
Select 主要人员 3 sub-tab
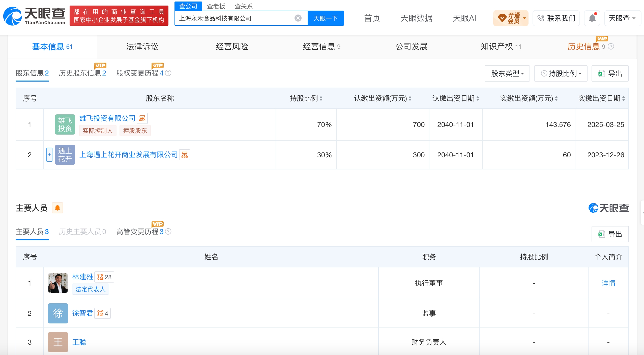click(x=32, y=232)
